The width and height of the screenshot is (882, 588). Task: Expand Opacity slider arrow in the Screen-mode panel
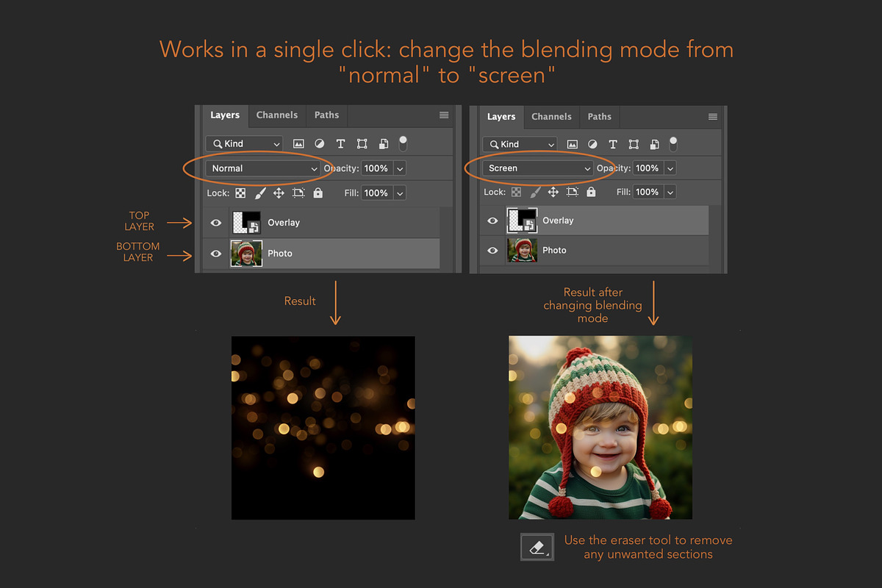click(670, 168)
